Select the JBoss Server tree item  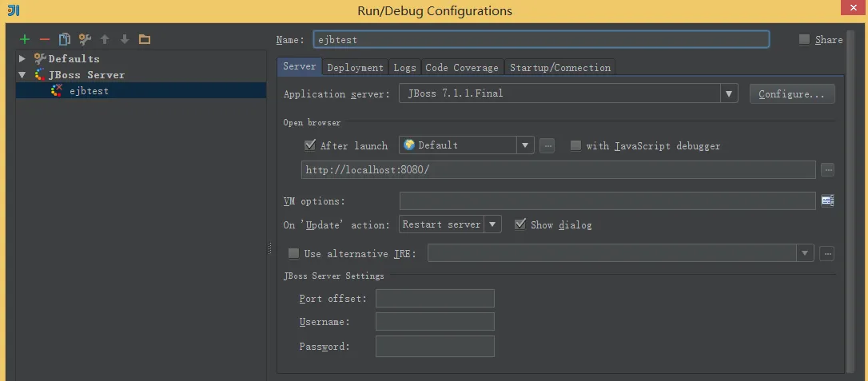[x=87, y=74]
